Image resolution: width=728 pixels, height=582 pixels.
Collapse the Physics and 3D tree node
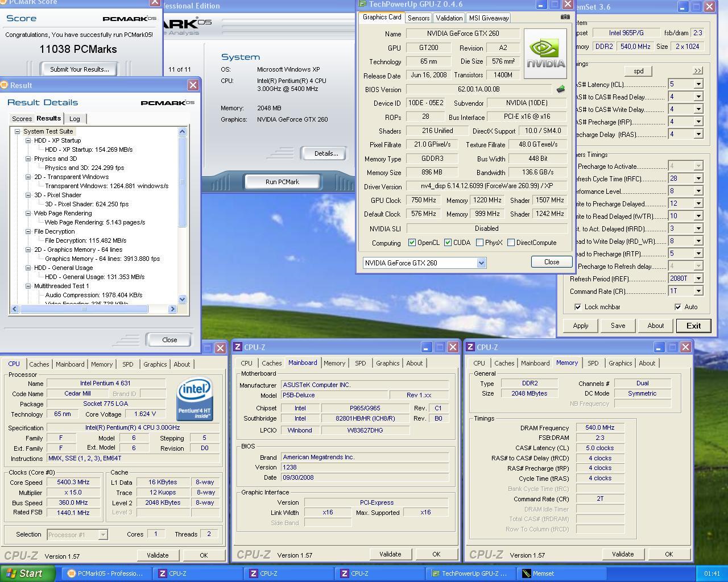28,159
